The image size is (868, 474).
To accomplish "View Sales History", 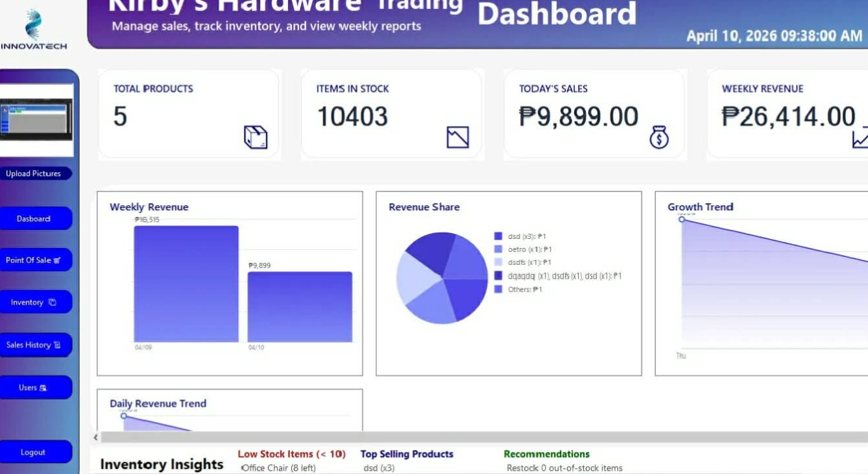I will point(34,345).
